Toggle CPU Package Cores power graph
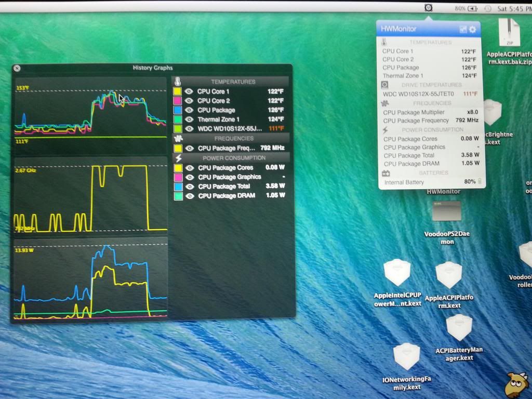This screenshot has height=399, width=532. click(190, 168)
